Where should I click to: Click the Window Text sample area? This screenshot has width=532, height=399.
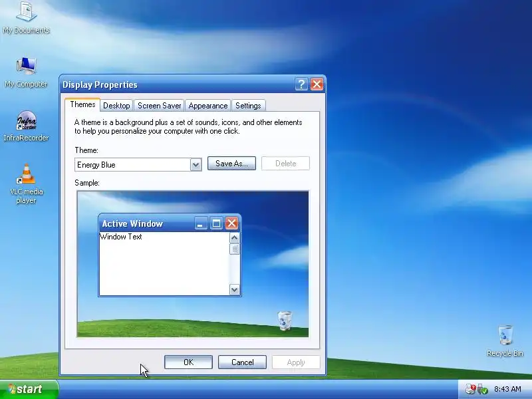click(164, 264)
